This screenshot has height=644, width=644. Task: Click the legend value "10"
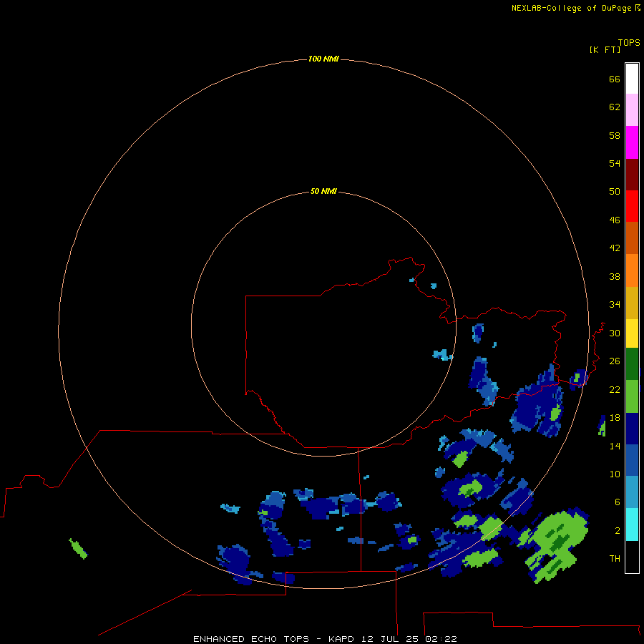point(615,474)
